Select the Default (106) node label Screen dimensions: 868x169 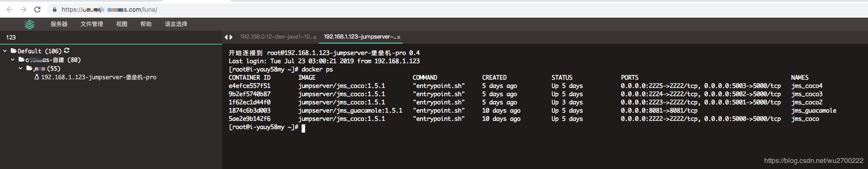(39, 51)
